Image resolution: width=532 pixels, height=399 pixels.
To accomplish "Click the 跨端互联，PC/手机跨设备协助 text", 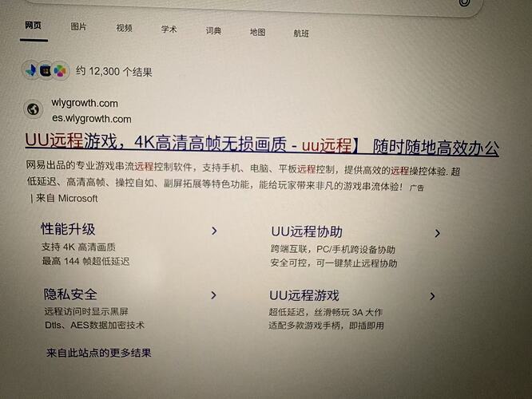I will click(333, 250).
